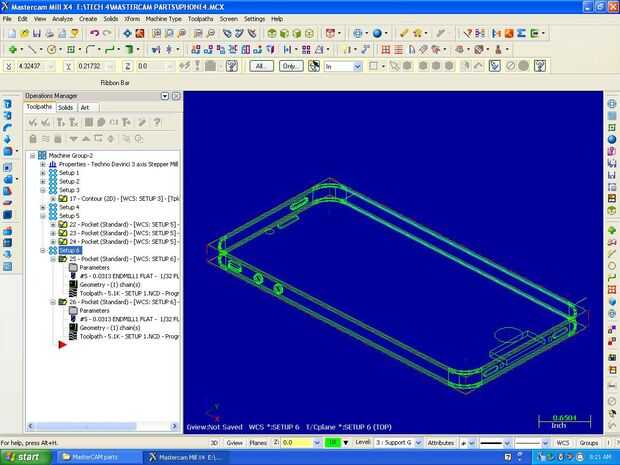Toggle checkmark folder of operation 22 Pocket
Screen dimensions: 620x465
coord(63,224)
